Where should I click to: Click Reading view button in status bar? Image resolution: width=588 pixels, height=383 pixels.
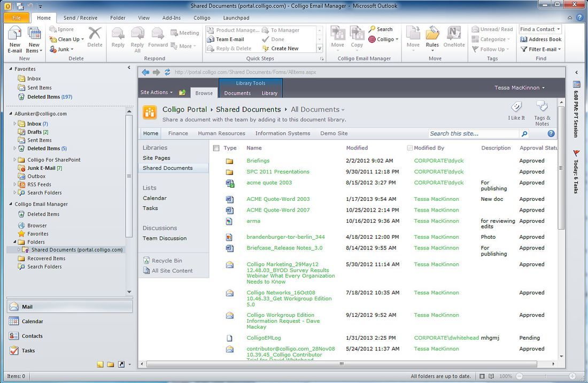click(491, 376)
